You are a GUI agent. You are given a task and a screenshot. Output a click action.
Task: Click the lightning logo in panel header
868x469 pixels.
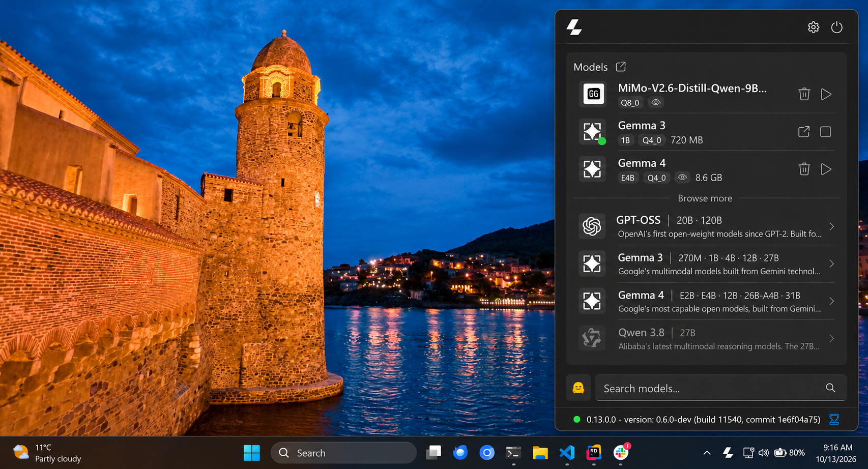(574, 27)
